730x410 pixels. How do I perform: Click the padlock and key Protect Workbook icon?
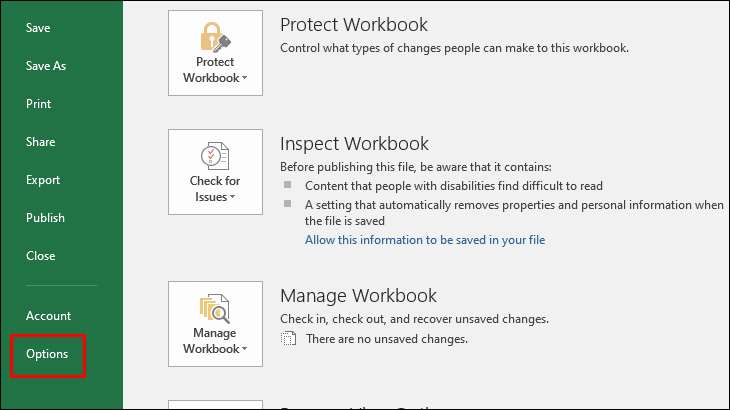215,37
